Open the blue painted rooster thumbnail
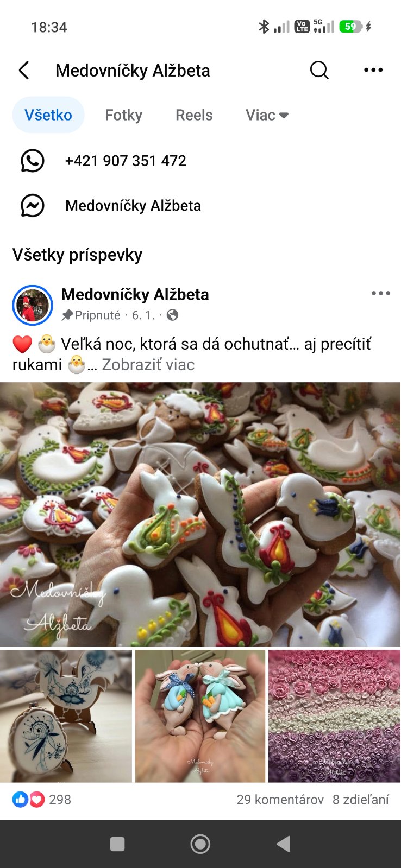This screenshot has width=401, height=868. (x=66, y=716)
